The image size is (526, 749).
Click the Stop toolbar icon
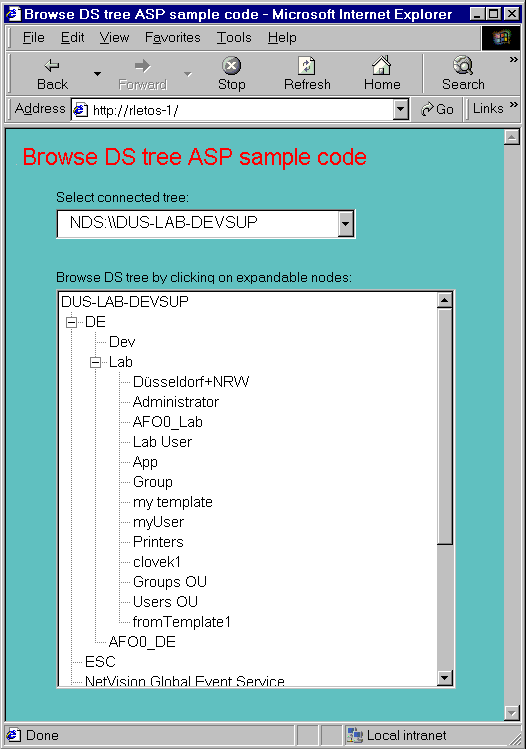232,65
